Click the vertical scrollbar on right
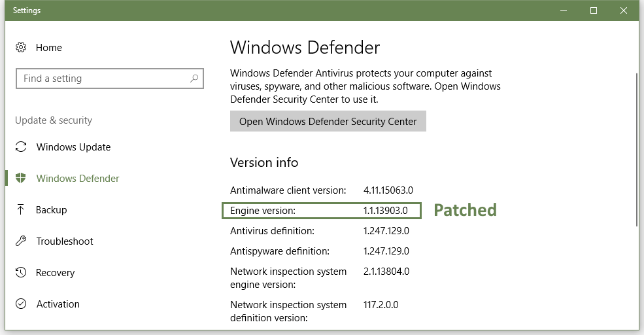Viewport: 644px width, 335px height. (637, 149)
